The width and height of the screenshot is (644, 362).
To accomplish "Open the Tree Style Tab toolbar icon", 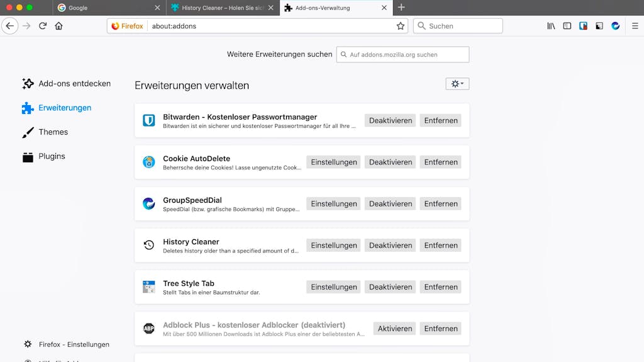I will coord(599,26).
